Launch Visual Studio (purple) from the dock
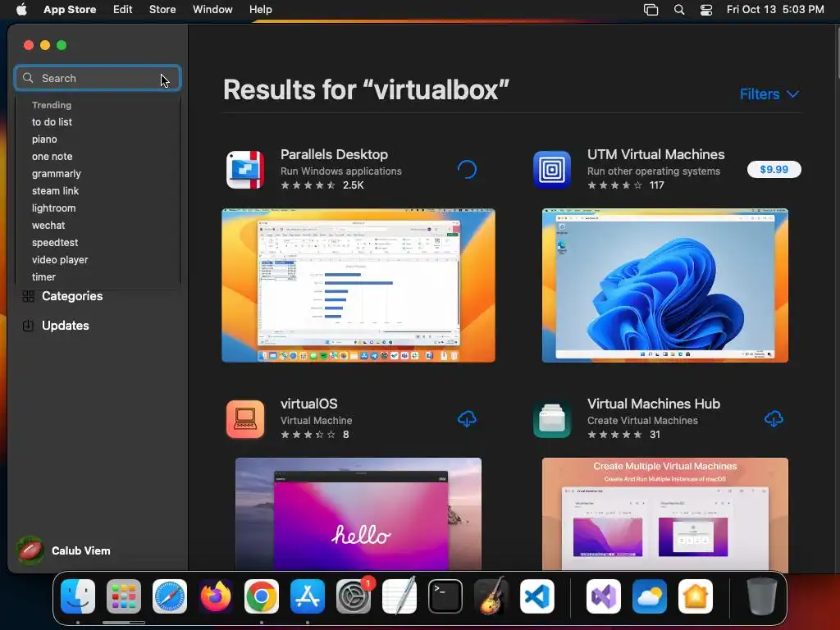Image resolution: width=840 pixels, height=630 pixels. click(604, 596)
